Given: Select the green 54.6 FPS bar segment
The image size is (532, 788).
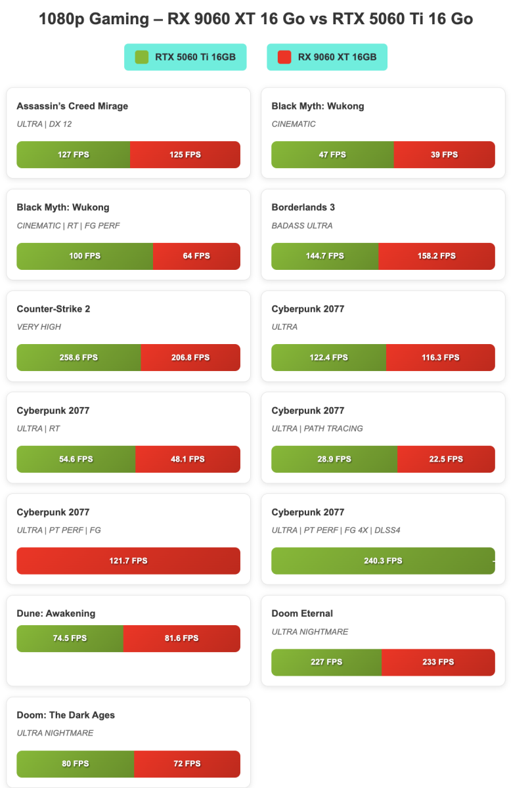Looking at the screenshot, I should tap(76, 460).
